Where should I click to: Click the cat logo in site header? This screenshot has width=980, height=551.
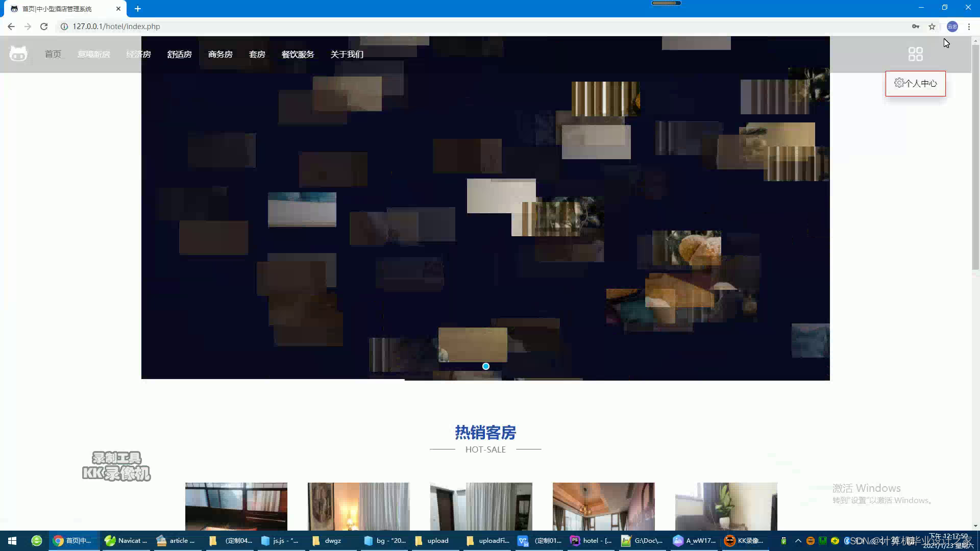(18, 54)
